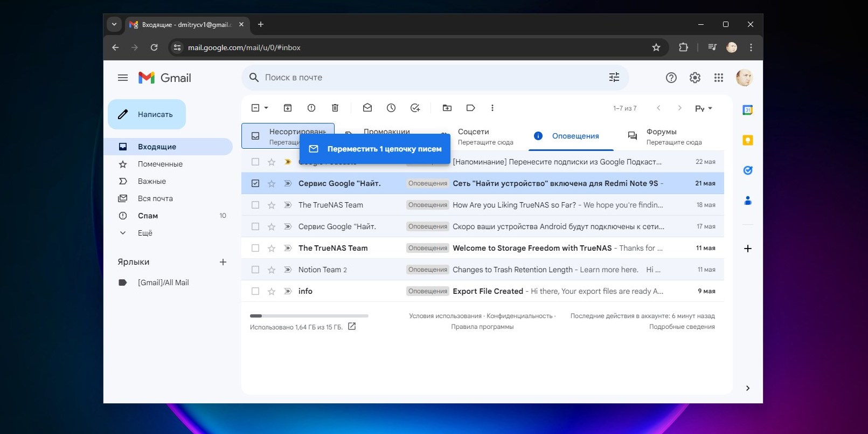
Task: Open the labels tag icon
Action: 471,108
